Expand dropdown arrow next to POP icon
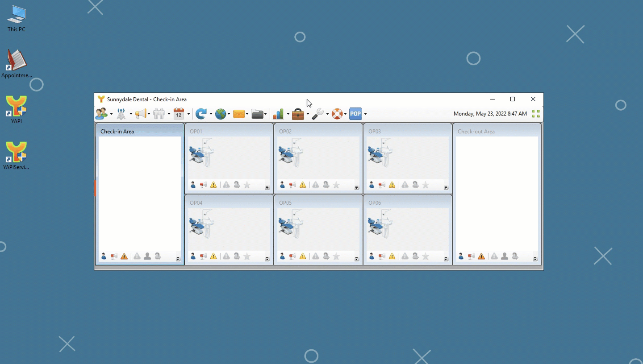The image size is (643, 364). [x=365, y=115]
